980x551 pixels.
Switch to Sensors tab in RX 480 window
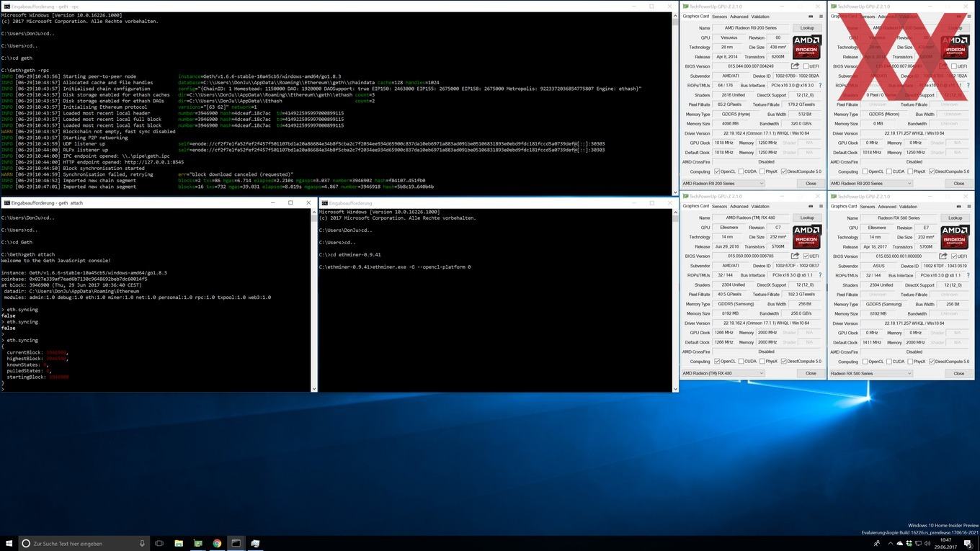pos(719,206)
